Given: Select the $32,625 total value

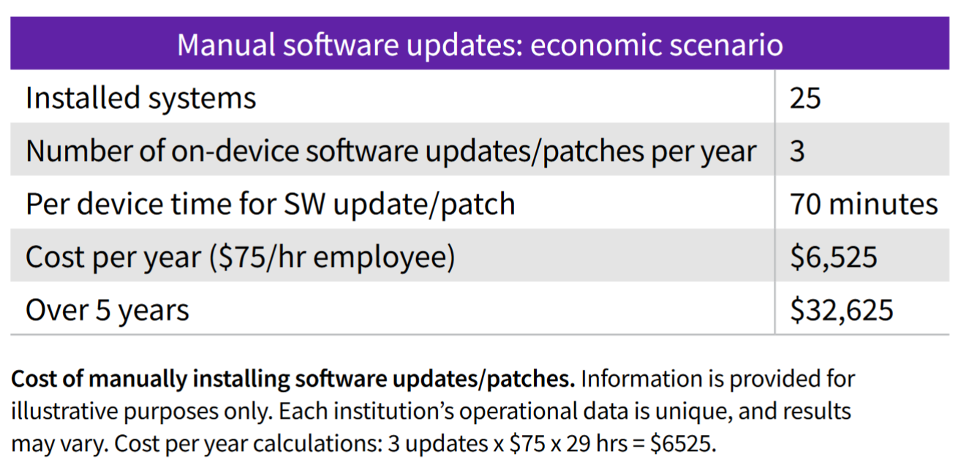Looking at the screenshot, I should click(841, 311).
